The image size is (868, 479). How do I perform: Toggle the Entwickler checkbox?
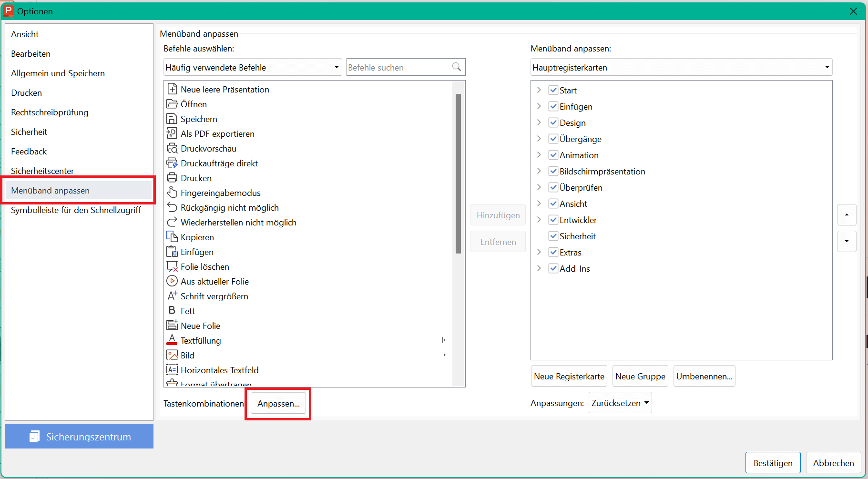pyautogui.click(x=553, y=220)
